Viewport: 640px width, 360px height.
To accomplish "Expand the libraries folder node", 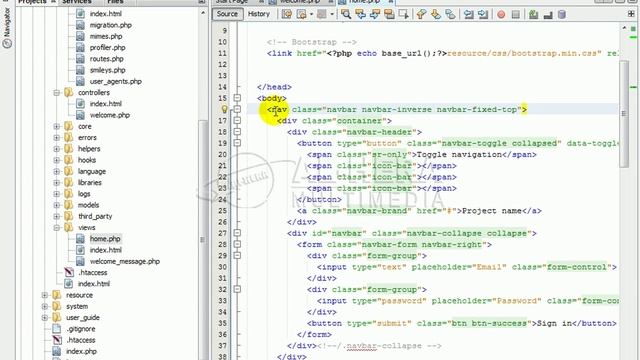I will (x=57, y=182).
